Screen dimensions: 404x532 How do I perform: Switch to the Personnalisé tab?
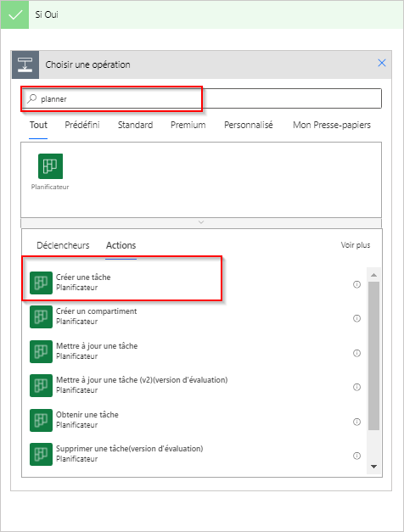[249, 126]
